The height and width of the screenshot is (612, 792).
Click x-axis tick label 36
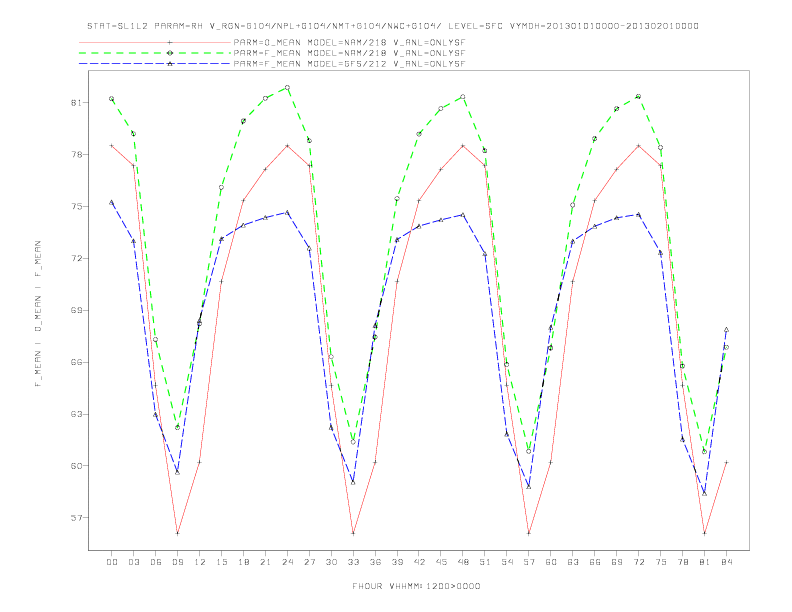point(375,562)
